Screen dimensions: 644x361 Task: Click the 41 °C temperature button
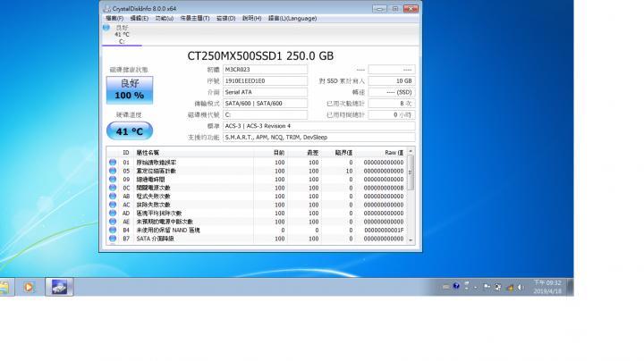point(130,131)
